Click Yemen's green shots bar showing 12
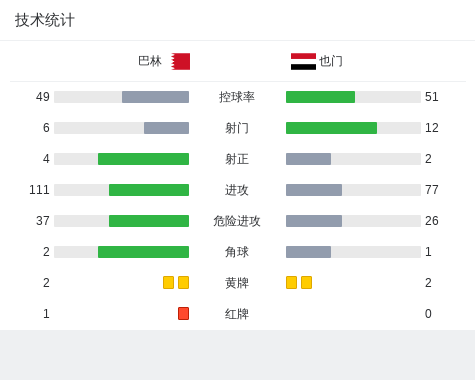Viewport: 475px width, 380px height. pos(331,128)
